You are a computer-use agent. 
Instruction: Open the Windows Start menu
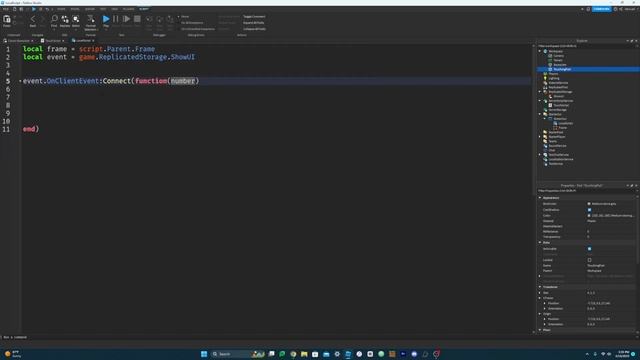204,354
